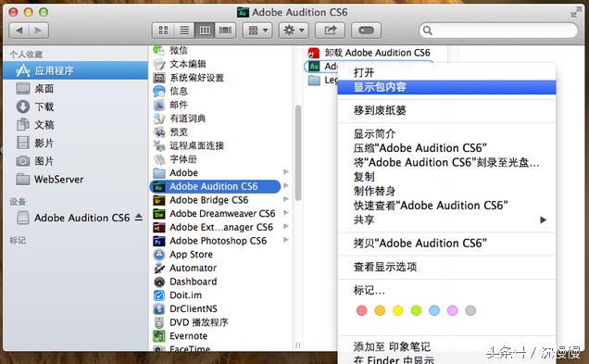Apply the purple tag color
Image resolution: width=589 pixels, height=364 pixels.
[x=452, y=310]
